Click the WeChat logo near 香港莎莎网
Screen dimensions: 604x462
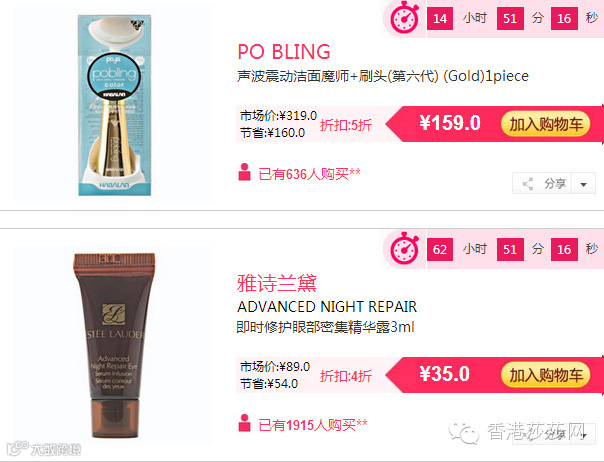point(463,433)
